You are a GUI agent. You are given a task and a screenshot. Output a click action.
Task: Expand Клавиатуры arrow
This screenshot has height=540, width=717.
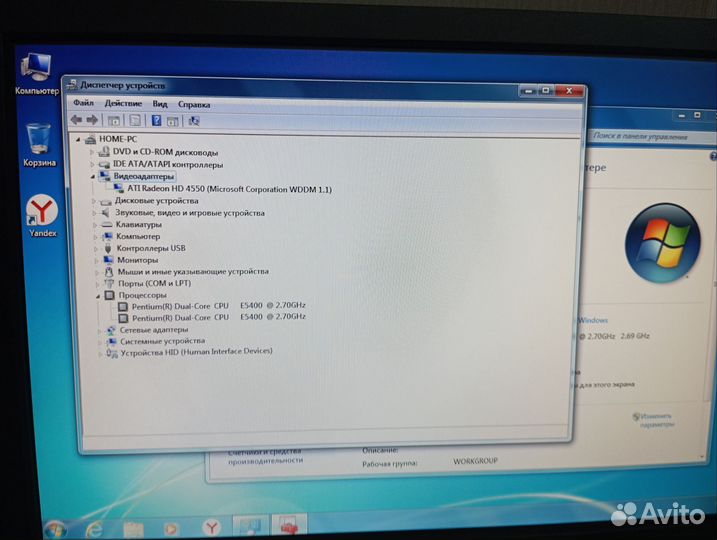[x=95, y=225]
